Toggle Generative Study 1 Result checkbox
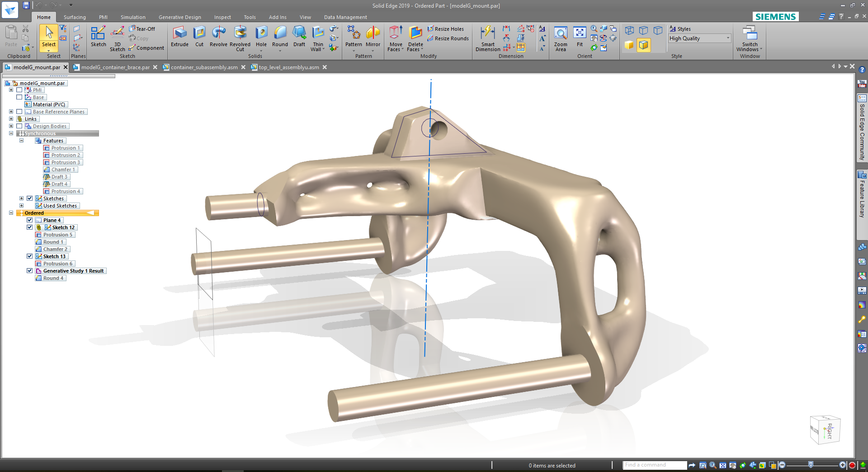 (x=30, y=271)
